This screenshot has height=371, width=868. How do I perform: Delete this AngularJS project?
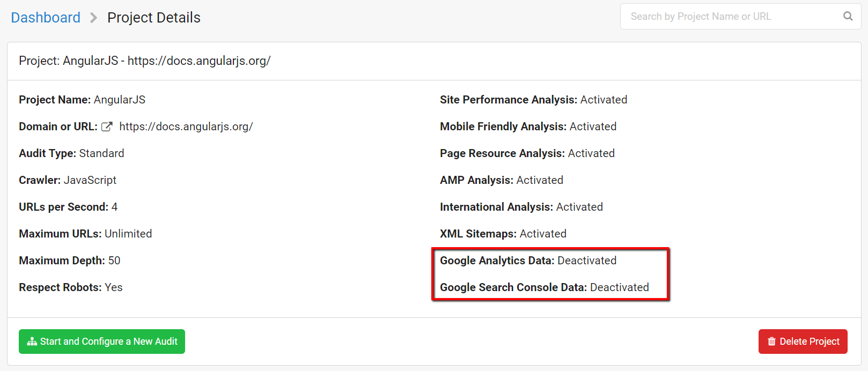(803, 342)
